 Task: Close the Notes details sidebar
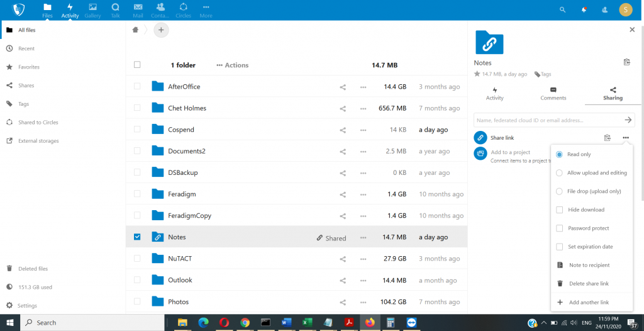pos(632,30)
